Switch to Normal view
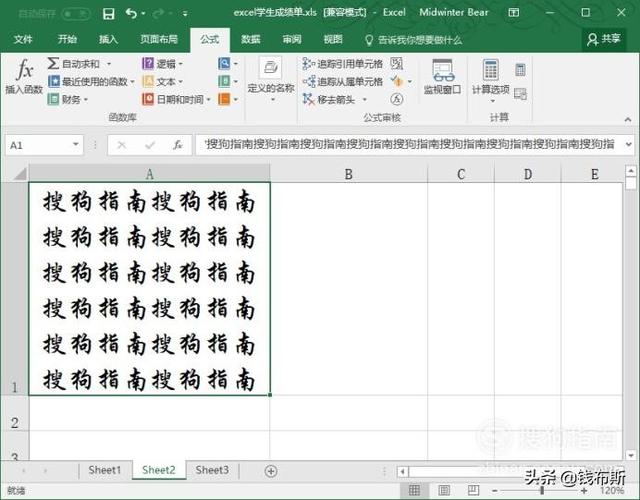Image resolution: width=640 pixels, height=500 pixels. (414, 490)
